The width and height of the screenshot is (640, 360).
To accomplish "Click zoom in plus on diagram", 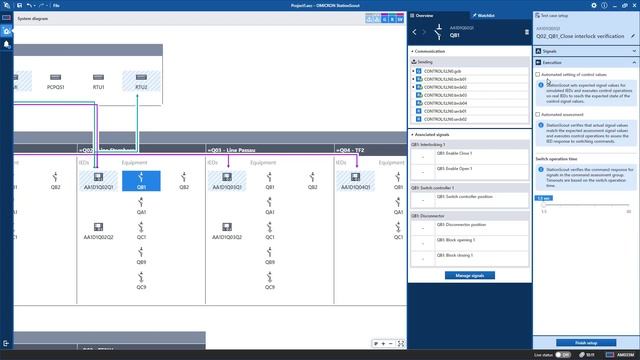I will pos(383,344).
